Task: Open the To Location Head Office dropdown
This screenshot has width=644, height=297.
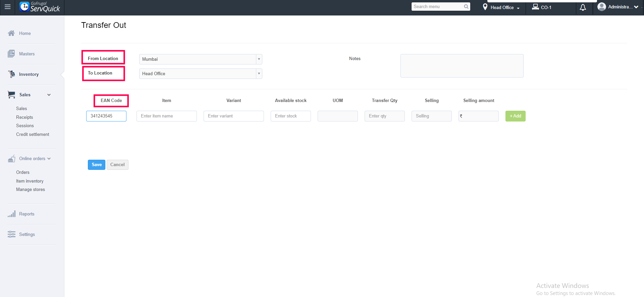Action: point(201,73)
